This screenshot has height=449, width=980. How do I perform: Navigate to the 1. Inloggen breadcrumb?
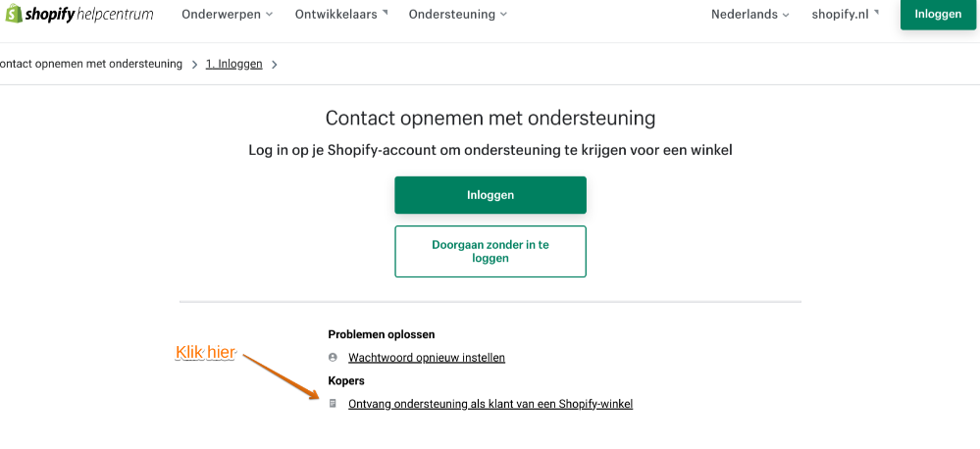tap(233, 65)
